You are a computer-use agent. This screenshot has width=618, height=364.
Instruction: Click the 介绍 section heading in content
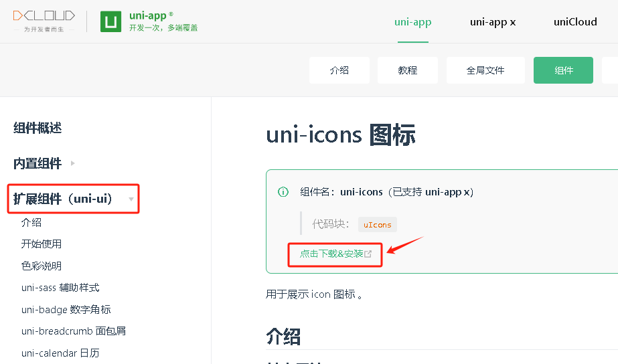click(x=283, y=337)
